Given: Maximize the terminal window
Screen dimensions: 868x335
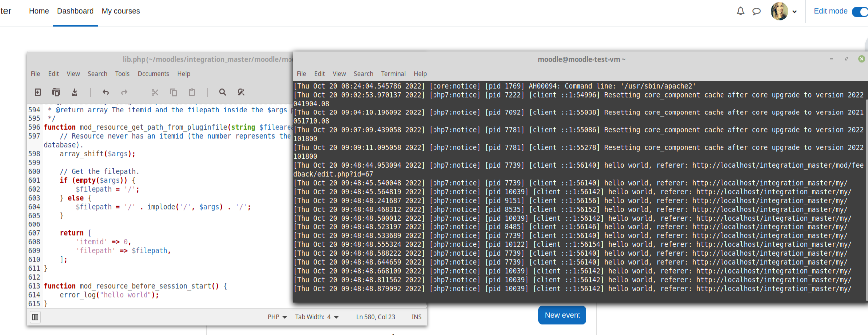Looking at the screenshot, I should [846, 59].
